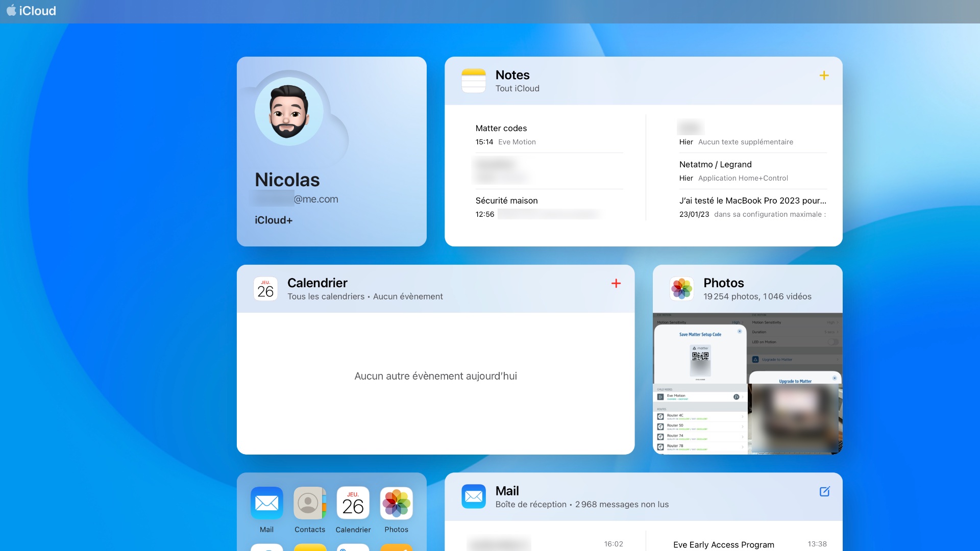
Task: Click 'Tout iCloud' subtitle in Notes
Action: coord(517,88)
